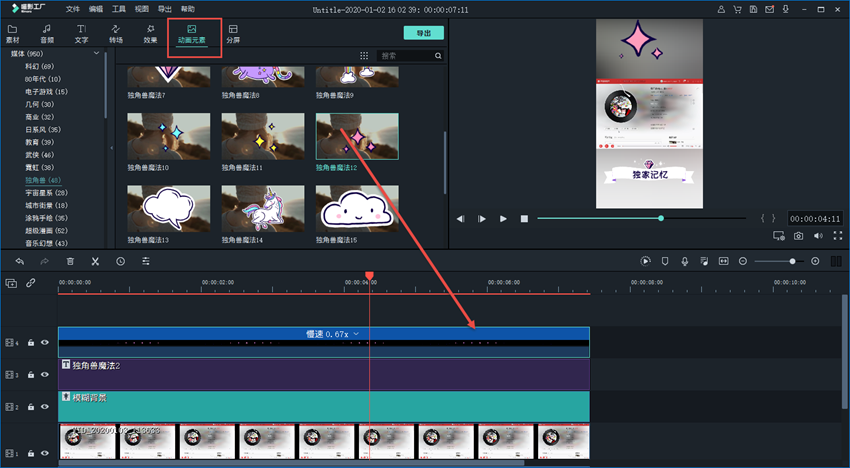This screenshot has height=468, width=850.
Task: Enter fullscreen preview
Action: point(838,236)
